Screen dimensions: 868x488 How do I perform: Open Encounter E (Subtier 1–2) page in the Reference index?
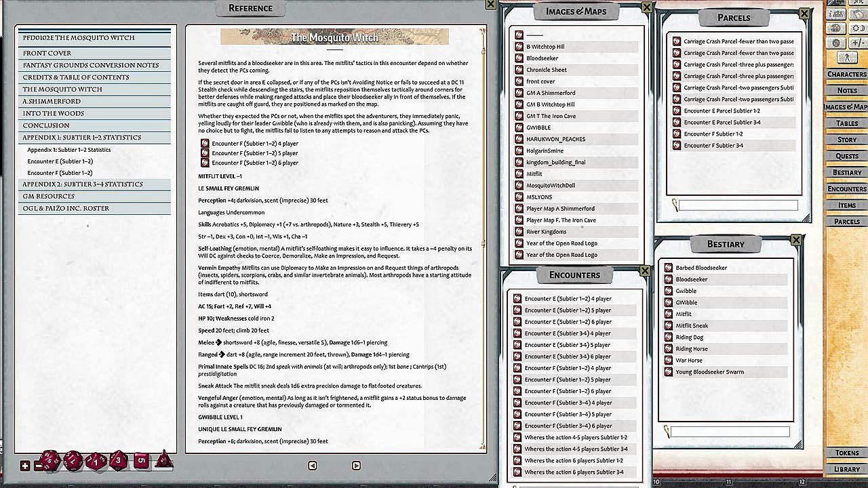tap(60, 161)
